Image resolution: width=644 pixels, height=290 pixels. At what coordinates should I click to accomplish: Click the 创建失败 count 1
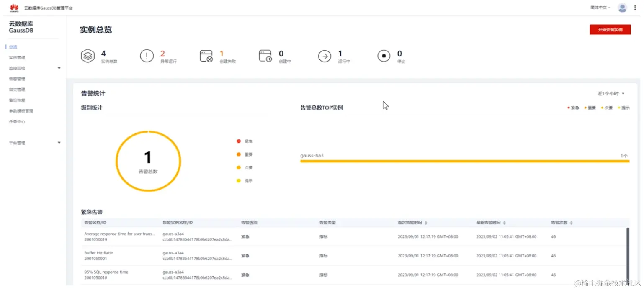tap(222, 54)
